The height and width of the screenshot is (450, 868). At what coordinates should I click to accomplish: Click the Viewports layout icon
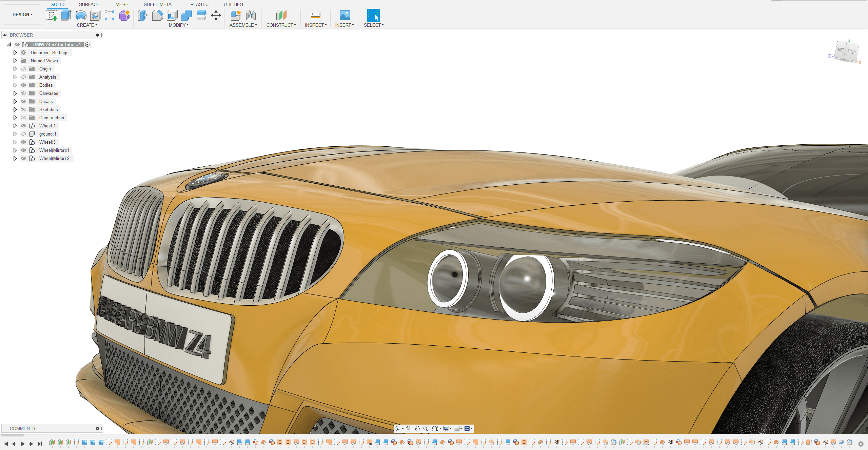click(467, 429)
